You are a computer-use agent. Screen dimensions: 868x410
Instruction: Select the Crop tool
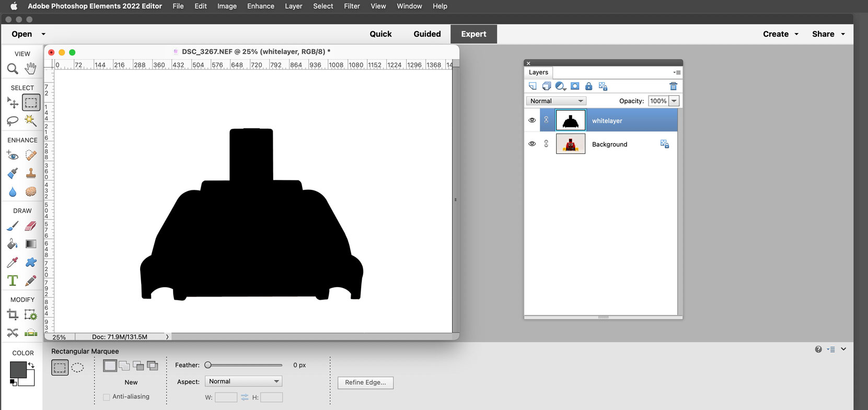pyautogui.click(x=13, y=315)
